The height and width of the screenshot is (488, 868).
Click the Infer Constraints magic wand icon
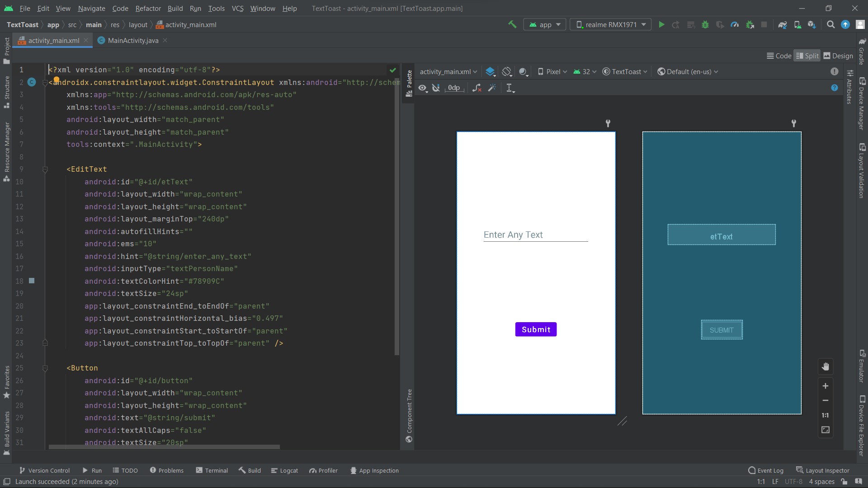click(492, 88)
